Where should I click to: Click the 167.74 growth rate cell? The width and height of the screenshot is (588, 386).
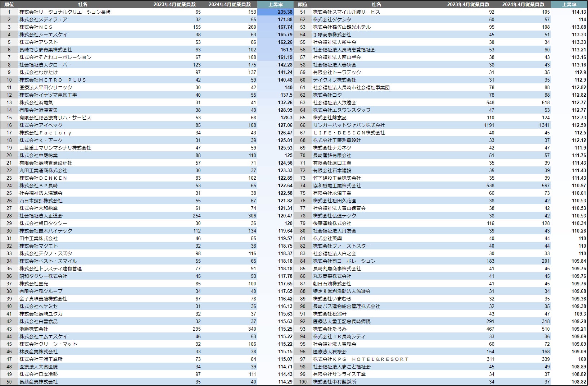point(285,27)
